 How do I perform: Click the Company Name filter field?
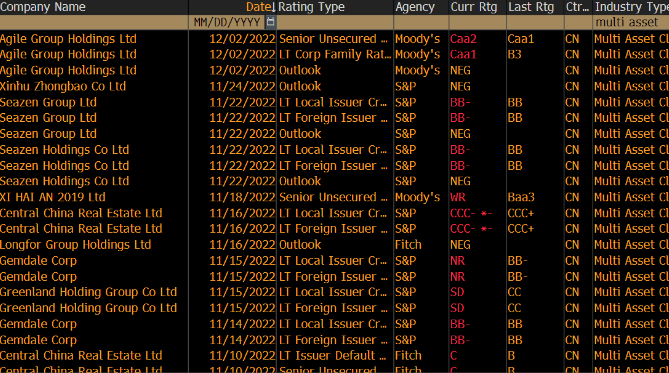[94, 22]
